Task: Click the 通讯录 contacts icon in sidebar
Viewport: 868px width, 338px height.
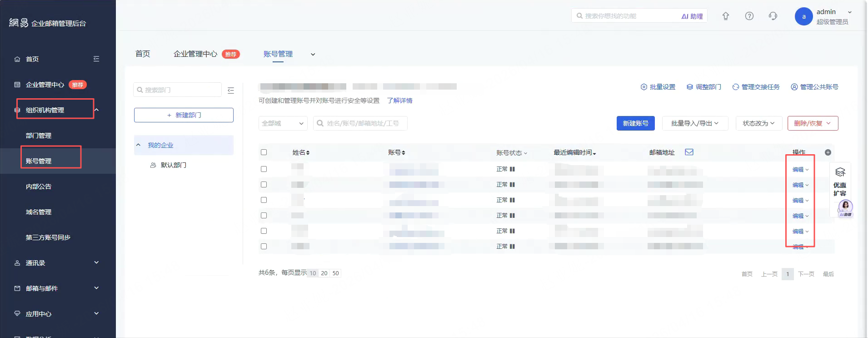Action: tap(17, 263)
